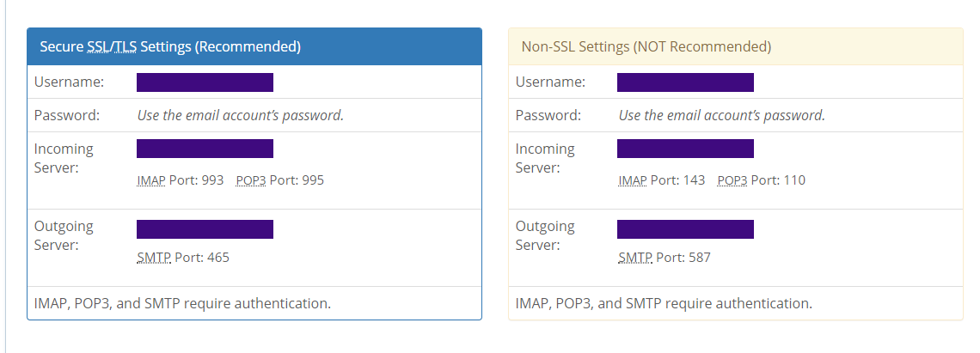The image size is (980, 353).
Task: Click the SMTP Port: 587 text
Action: click(664, 258)
